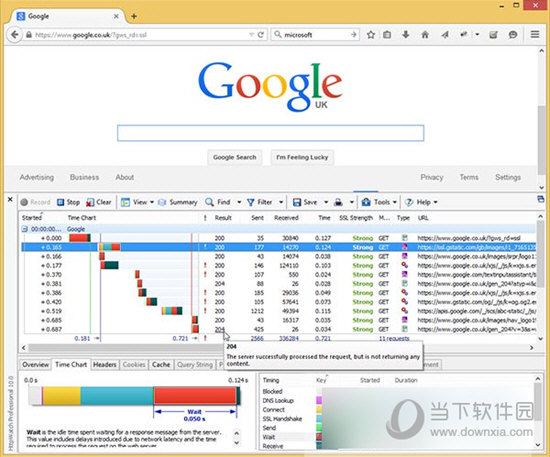Click the Summary toolbar button

point(178,202)
